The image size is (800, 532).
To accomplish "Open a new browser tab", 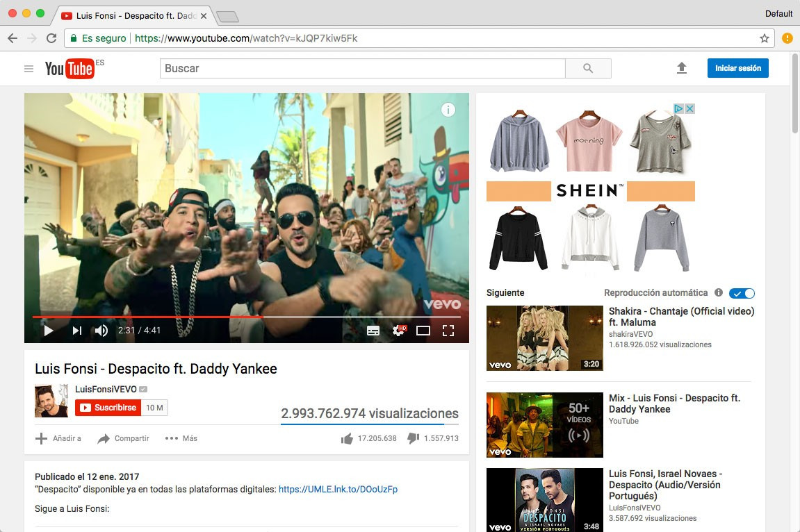I will pos(227,17).
